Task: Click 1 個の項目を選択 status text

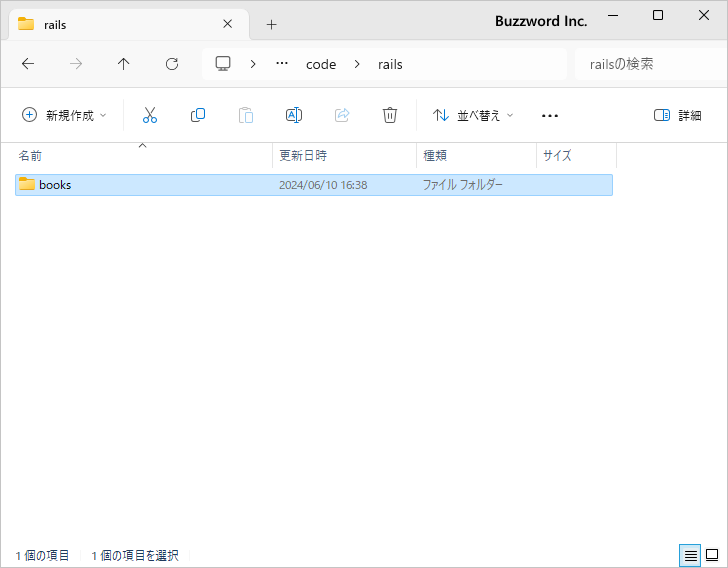Action: [x=135, y=555]
